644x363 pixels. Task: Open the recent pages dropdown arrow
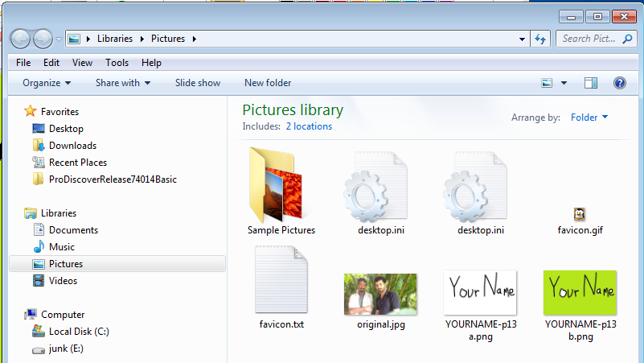click(59, 39)
